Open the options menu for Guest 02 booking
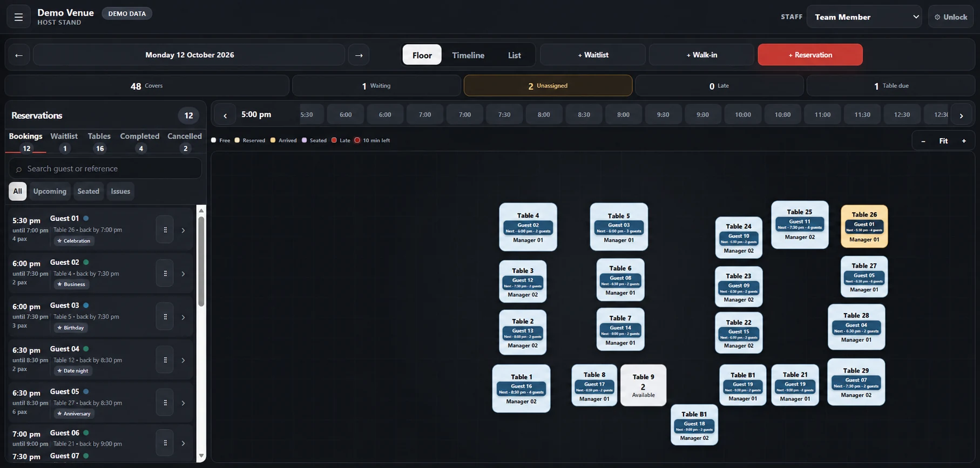Image resolution: width=980 pixels, height=468 pixels. coord(165,274)
